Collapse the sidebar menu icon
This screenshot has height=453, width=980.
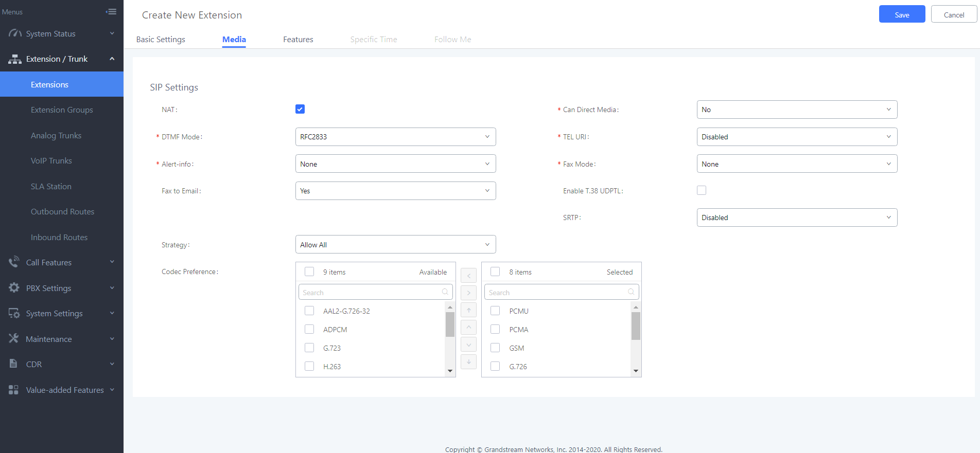point(111,12)
